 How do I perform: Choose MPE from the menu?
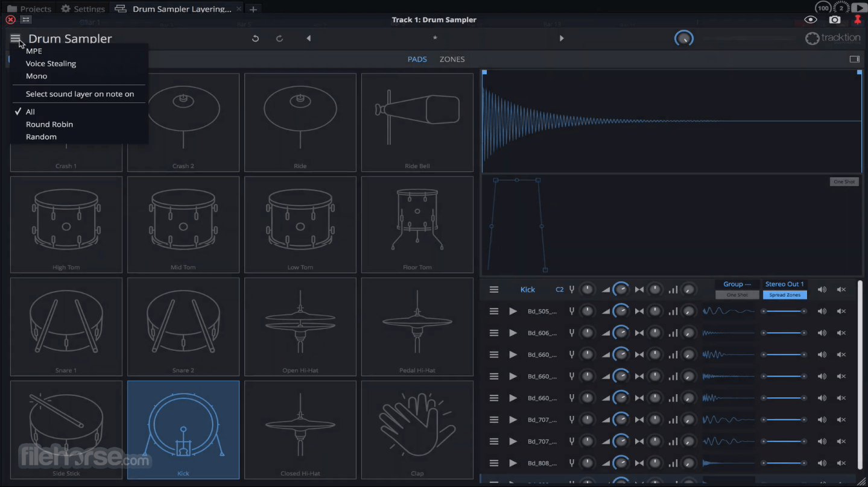[34, 51]
